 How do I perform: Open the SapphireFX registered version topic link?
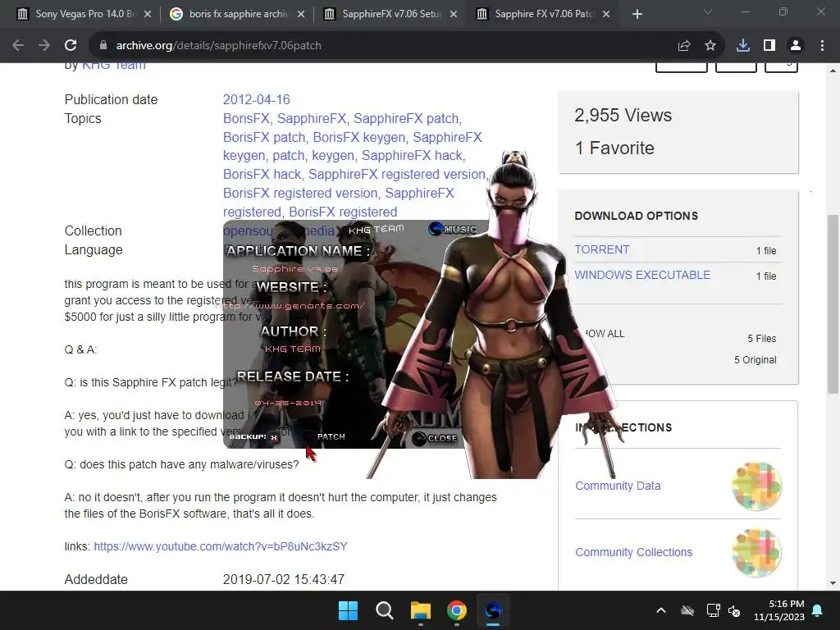397,174
